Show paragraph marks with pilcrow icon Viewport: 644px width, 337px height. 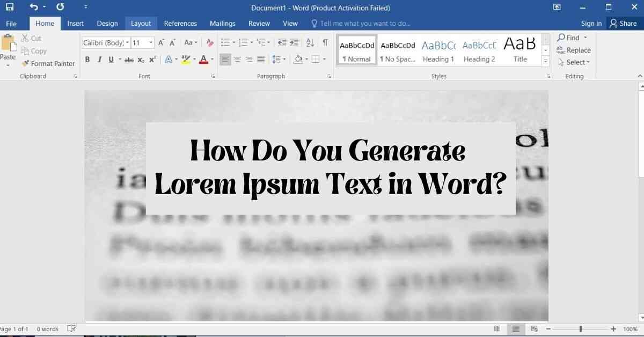[x=325, y=43]
